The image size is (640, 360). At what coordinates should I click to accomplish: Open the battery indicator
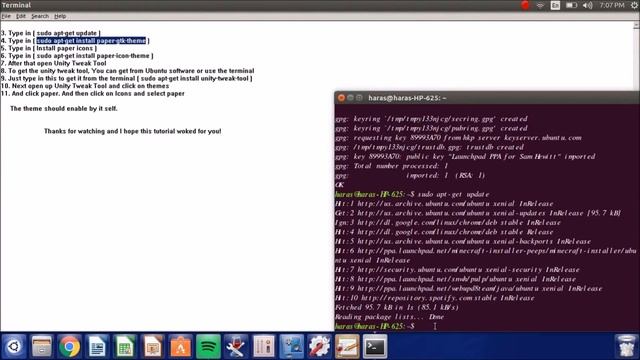(x=571, y=5)
